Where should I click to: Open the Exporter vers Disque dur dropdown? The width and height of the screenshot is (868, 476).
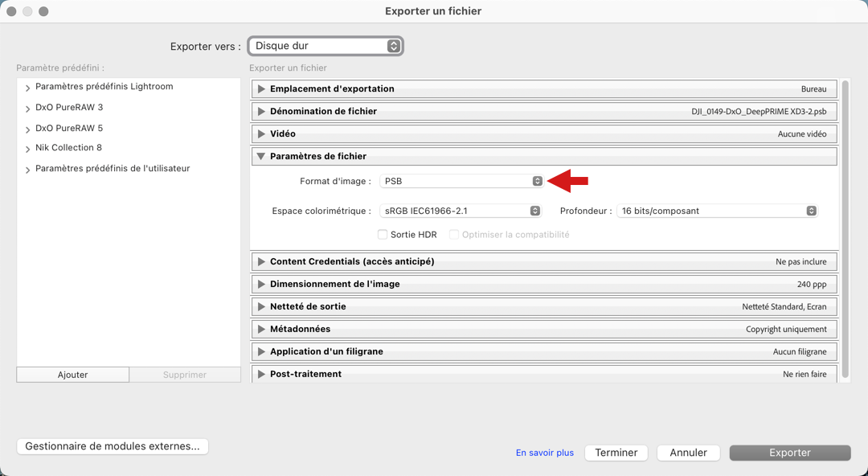click(x=325, y=47)
